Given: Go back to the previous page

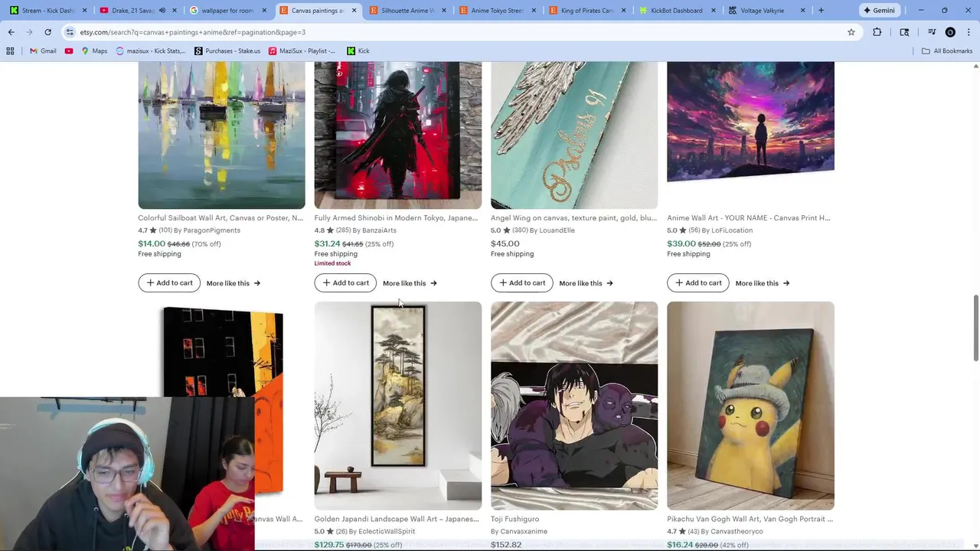Looking at the screenshot, I should tap(11, 32).
